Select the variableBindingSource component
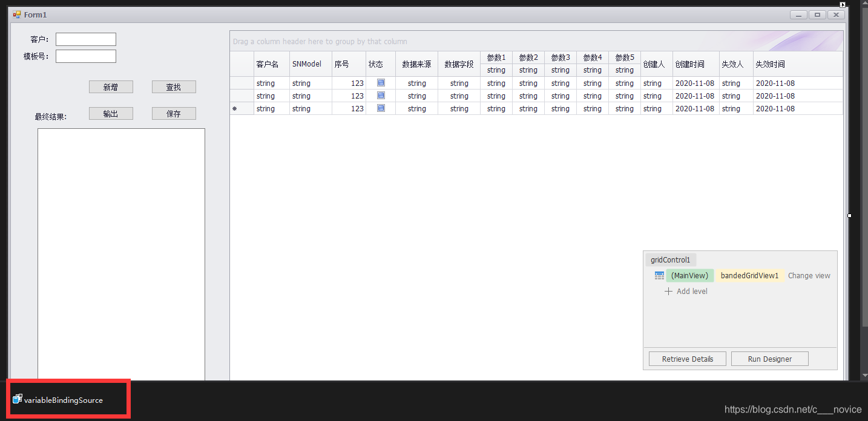The image size is (868, 421). click(x=58, y=400)
